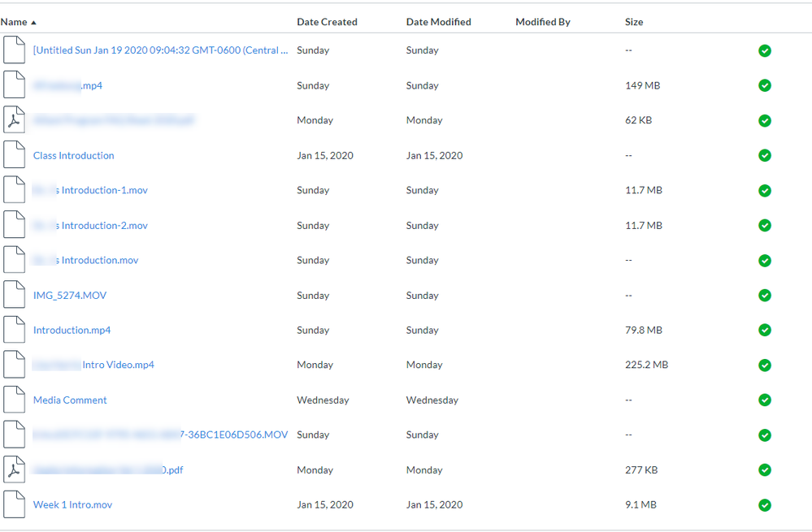
Task: Click the file icon beside Week 1 Intro.mov
Action: (x=14, y=504)
